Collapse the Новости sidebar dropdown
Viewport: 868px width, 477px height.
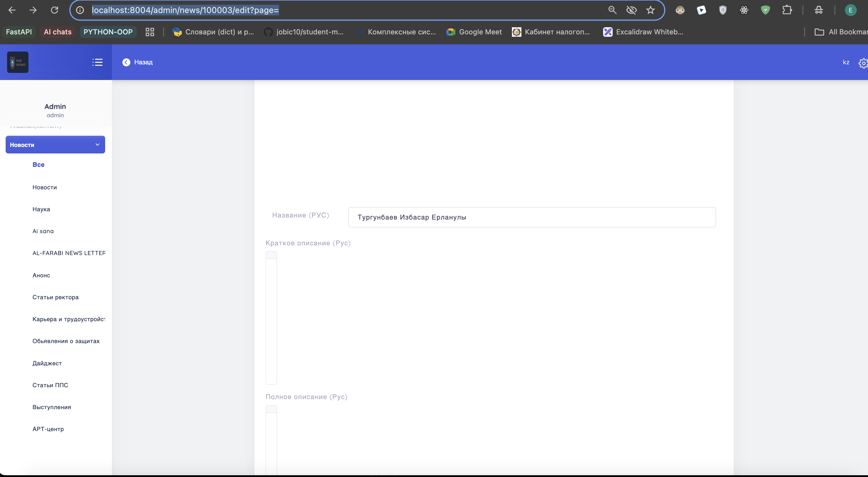(x=97, y=145)
